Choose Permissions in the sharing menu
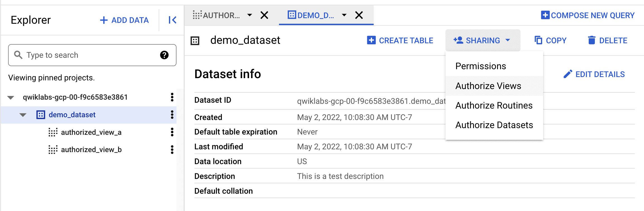Screen dimensions: 644x211 point(481,66)
